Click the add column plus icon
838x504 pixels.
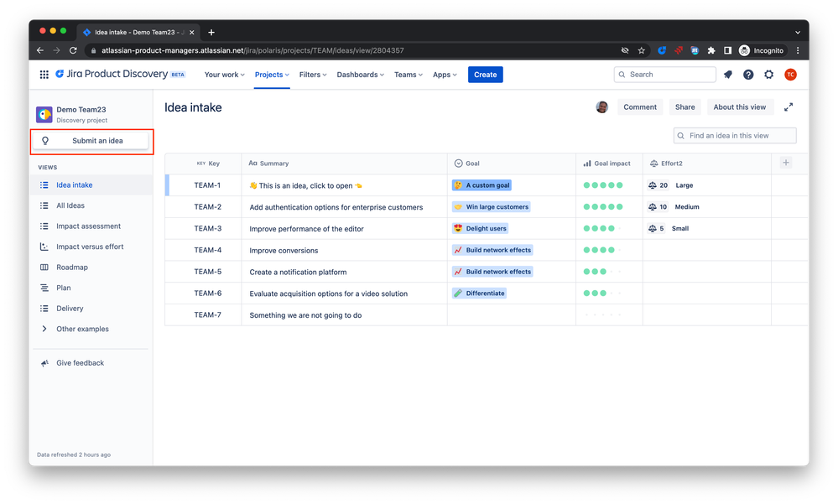[x=786, y=163]
